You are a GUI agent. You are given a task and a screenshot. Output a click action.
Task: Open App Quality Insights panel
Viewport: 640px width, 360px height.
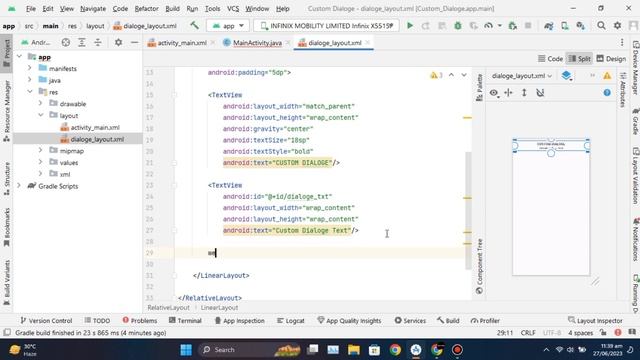tap(349, 321)
